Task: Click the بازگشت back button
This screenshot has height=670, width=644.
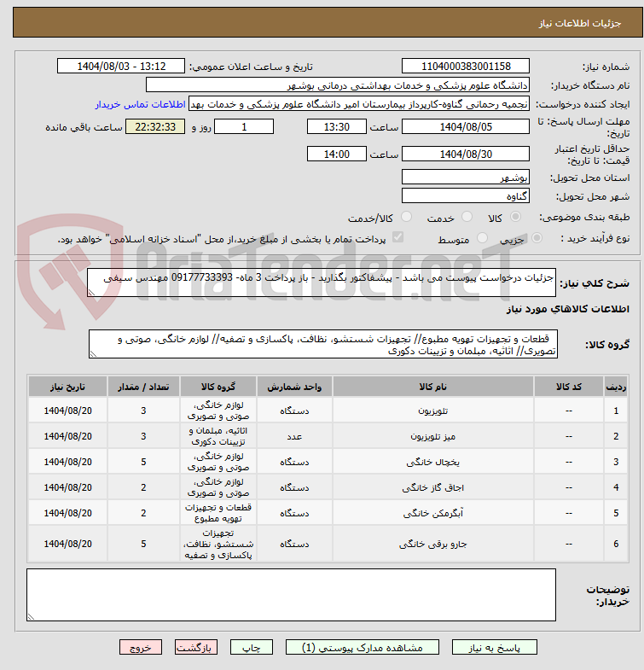Action: click(x=196, y=648)
